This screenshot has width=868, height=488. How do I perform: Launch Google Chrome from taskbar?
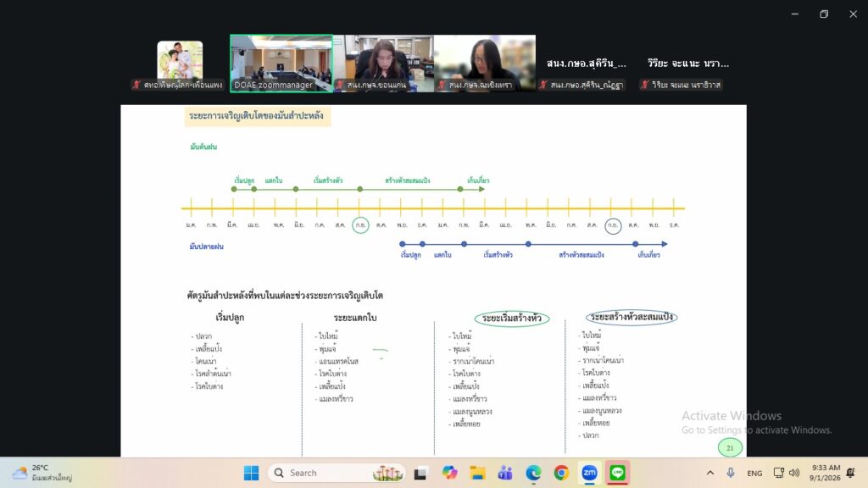coord(561,473)
